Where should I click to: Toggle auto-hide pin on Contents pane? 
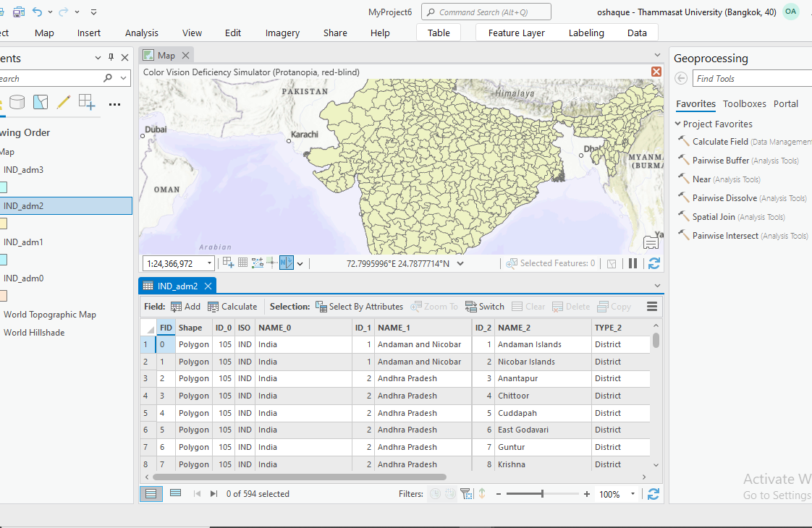tap(111, 57)
